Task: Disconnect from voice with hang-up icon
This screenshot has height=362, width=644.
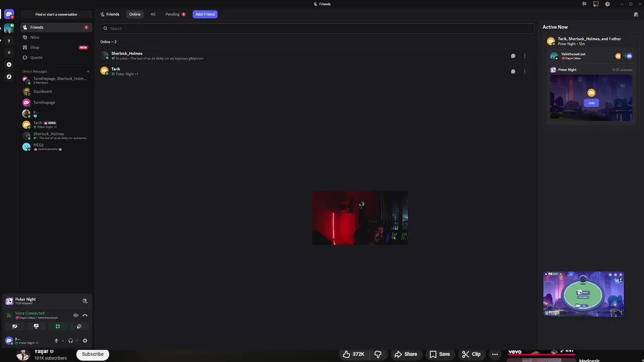Action: pos(85,315)
